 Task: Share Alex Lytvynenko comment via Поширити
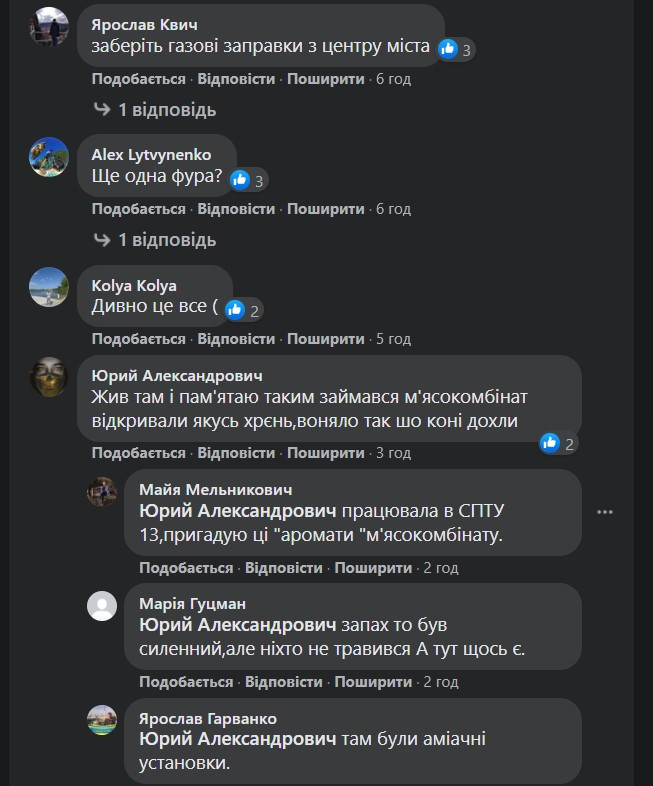[325, 209]
